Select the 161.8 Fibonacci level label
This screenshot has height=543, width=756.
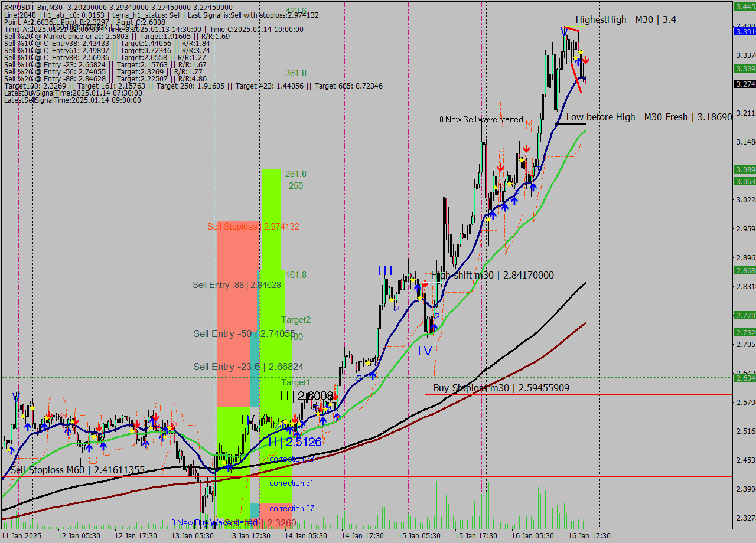[x=296, y=275]
